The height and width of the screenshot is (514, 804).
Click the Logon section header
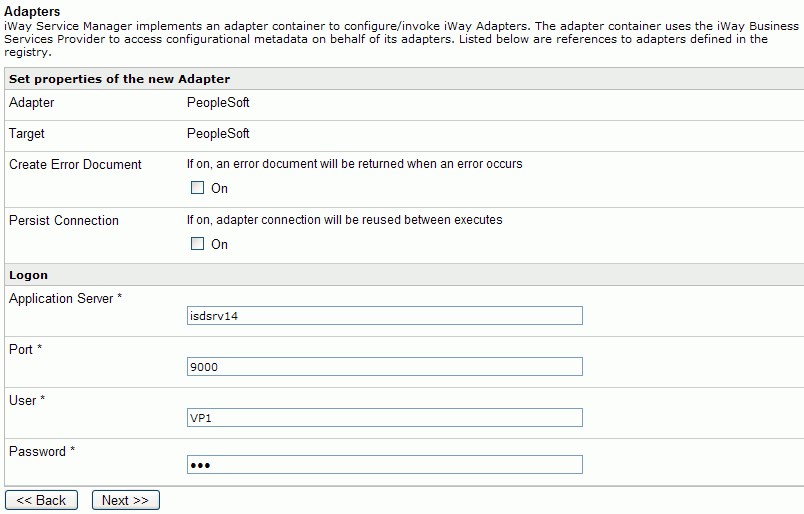(x=28, y=275)
